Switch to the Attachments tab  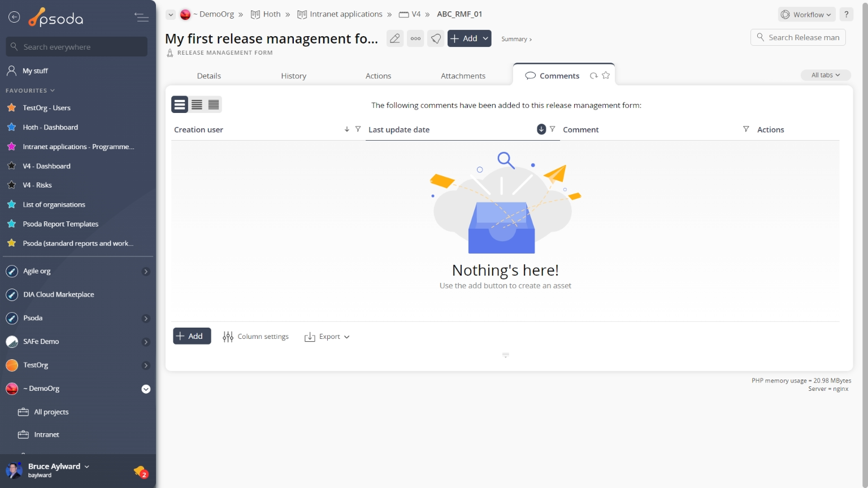pos(463,76)
